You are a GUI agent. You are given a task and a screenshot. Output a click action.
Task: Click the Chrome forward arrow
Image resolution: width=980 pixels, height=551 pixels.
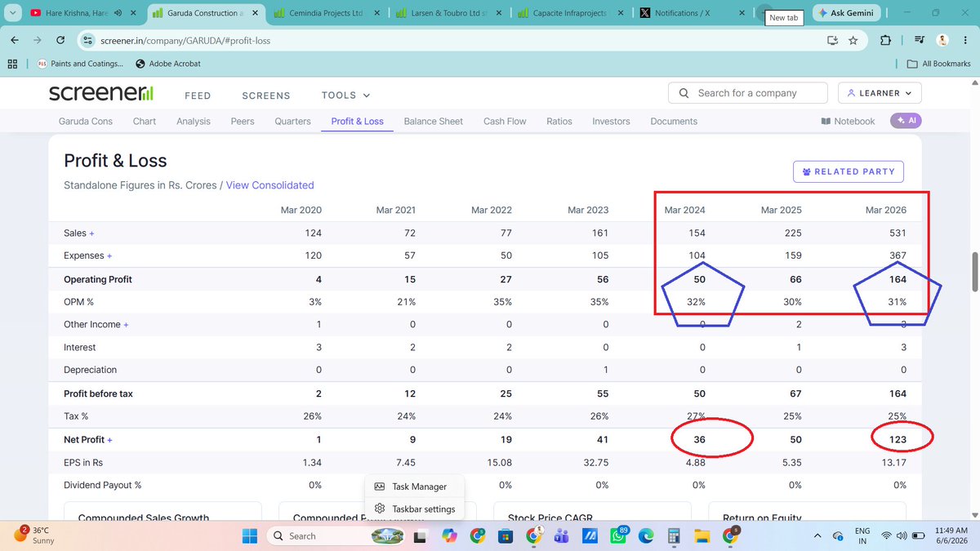pyautogui.click(x=38, y=40)
